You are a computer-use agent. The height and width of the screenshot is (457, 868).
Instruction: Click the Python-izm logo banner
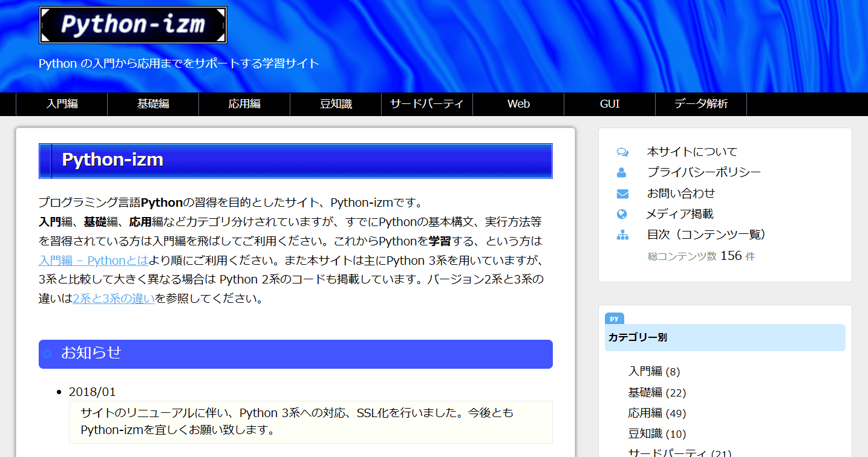click(x=132, y=25)
